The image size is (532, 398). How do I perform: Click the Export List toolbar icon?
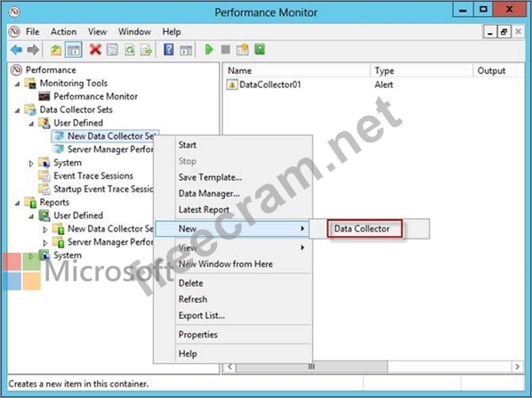pyautogui.click(x=147, y=50)
